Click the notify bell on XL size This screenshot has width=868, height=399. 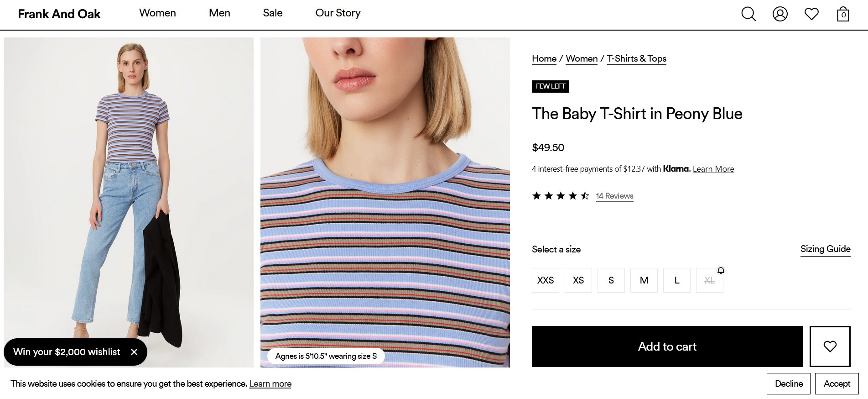click(721, 270)
